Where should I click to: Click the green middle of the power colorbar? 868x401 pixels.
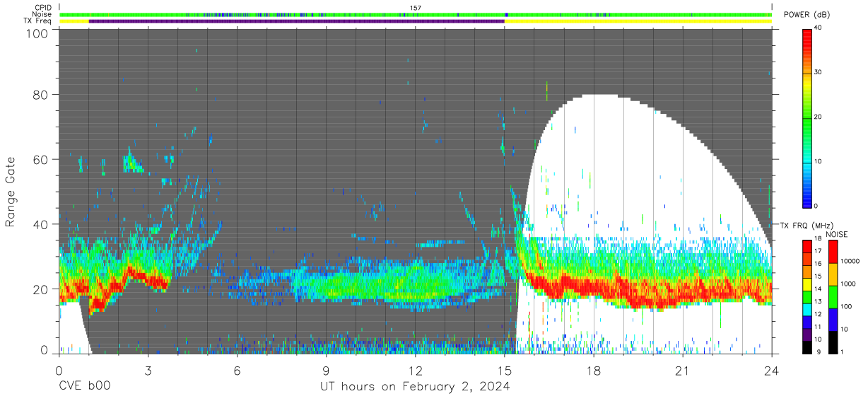[x=807, y=120]
